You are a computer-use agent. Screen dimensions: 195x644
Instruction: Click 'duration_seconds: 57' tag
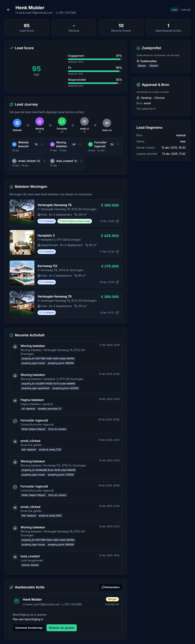tap(49, 409)
